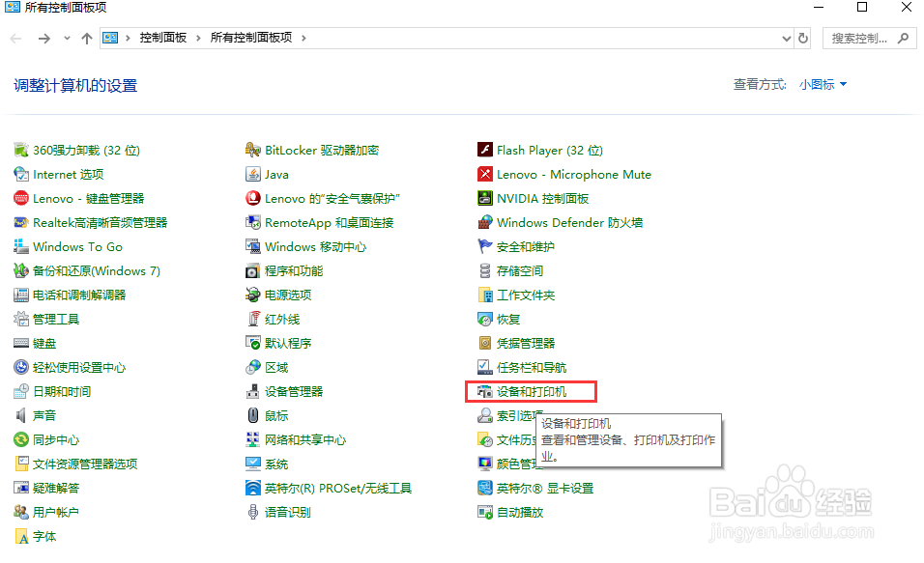This screenshot has width=924, height=563.
Task: Click the 用户帐户 icon
Action: (21, 513)
